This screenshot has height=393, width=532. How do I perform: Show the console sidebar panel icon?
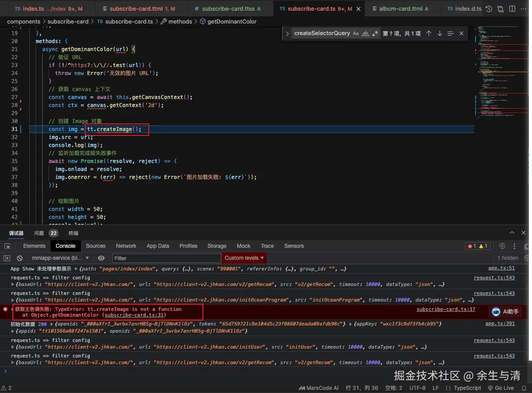click(7, 258)
